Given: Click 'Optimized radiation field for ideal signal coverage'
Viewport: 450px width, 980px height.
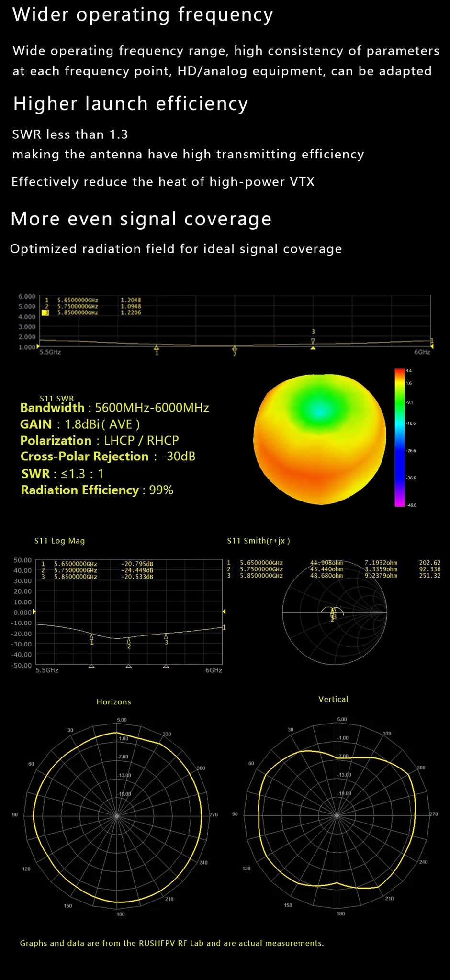Looking at the screenshot, I should (176, 249).
